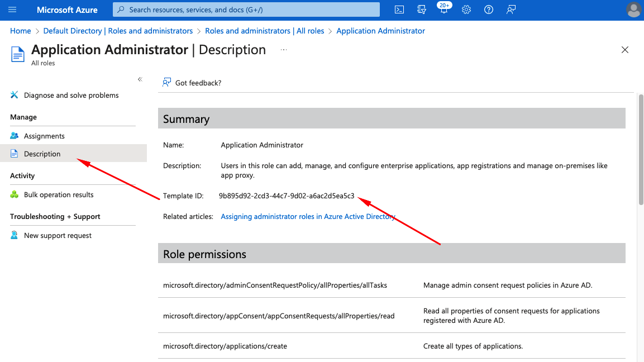This screenshot has height=362, width=644.
Task: Click the Description page icon in sidebar
Action: 15,154
